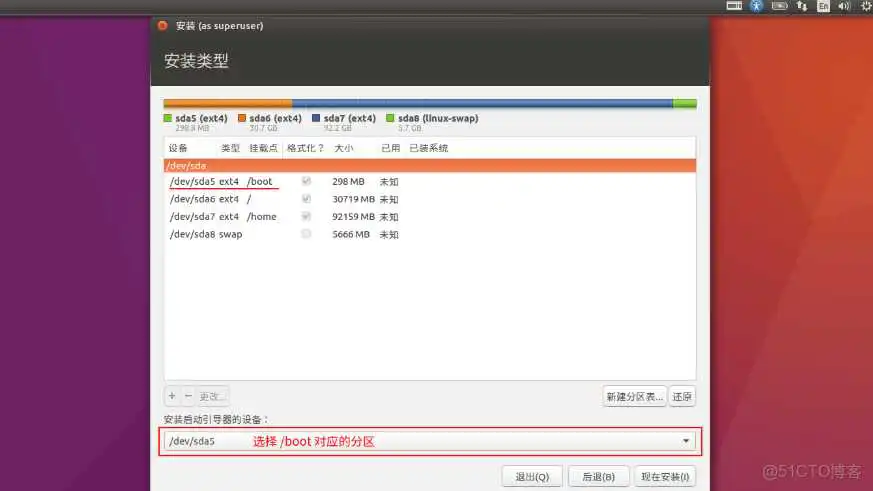
Task: Click the plus icon to add partition
Action: pos(172,396)
